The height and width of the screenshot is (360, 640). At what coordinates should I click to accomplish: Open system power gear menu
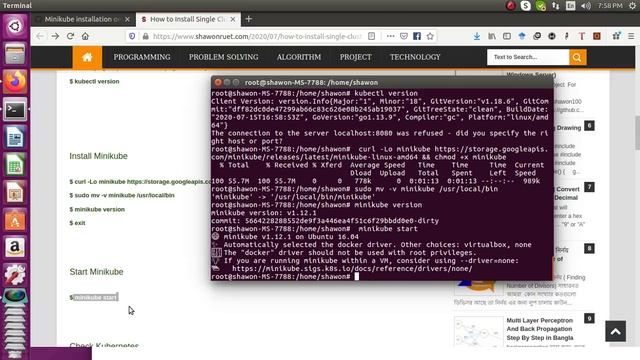coord(632,6)
